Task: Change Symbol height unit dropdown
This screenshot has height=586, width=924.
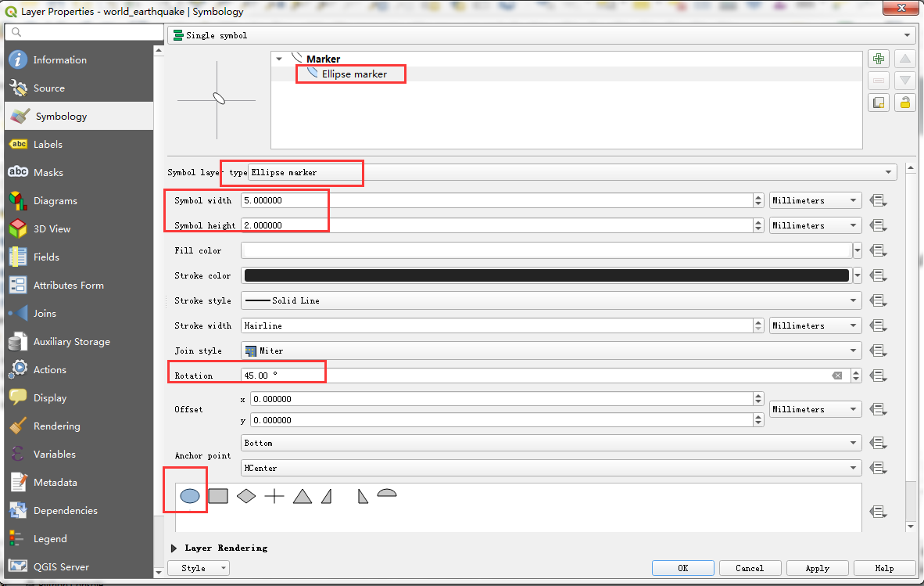Action: (x=815, y=225)
